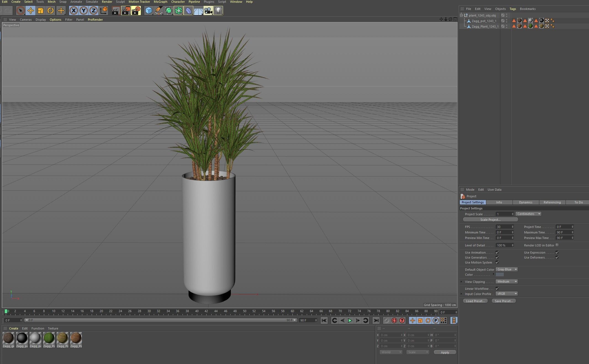Play the animation forwards

coord(350,320)
